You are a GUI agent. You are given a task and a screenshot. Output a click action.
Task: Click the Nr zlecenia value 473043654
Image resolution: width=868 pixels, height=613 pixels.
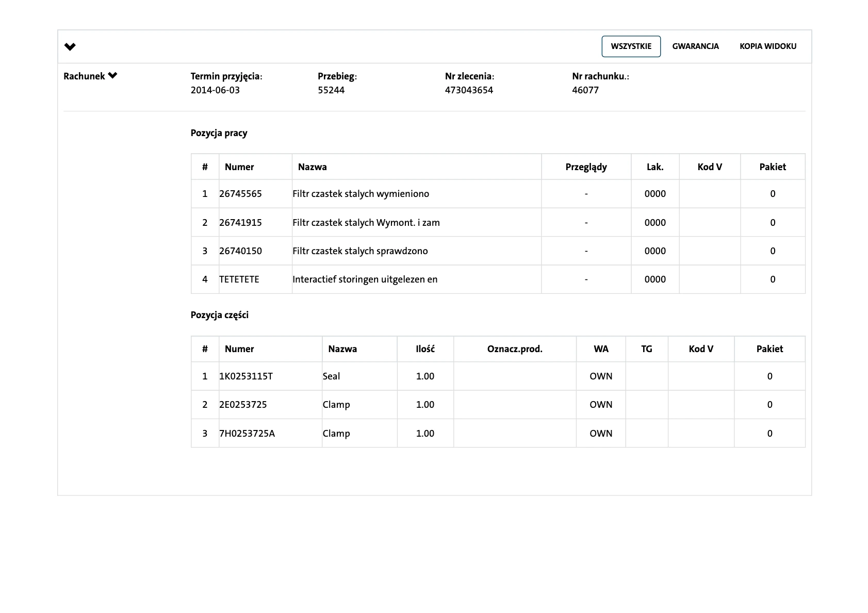pyautogui.click(x=469, y=90)
